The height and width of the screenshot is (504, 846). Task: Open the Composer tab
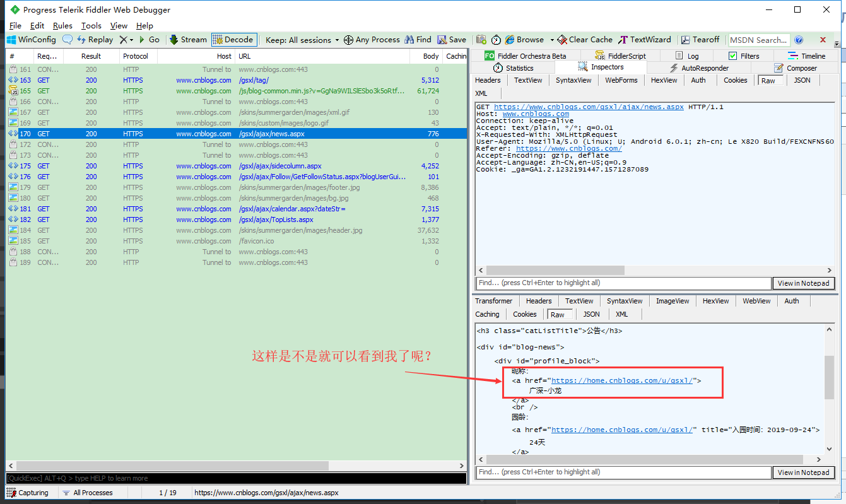[x=795, y=68]
